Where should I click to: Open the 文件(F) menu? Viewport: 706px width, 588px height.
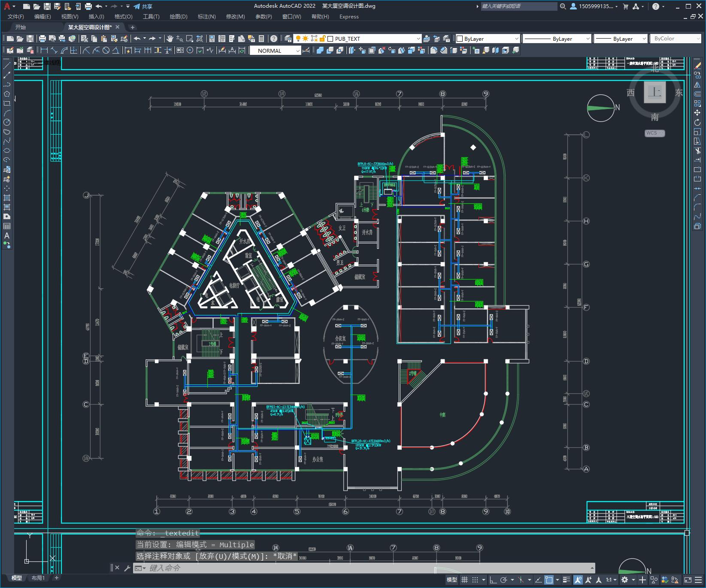click(x=16, y=17)
